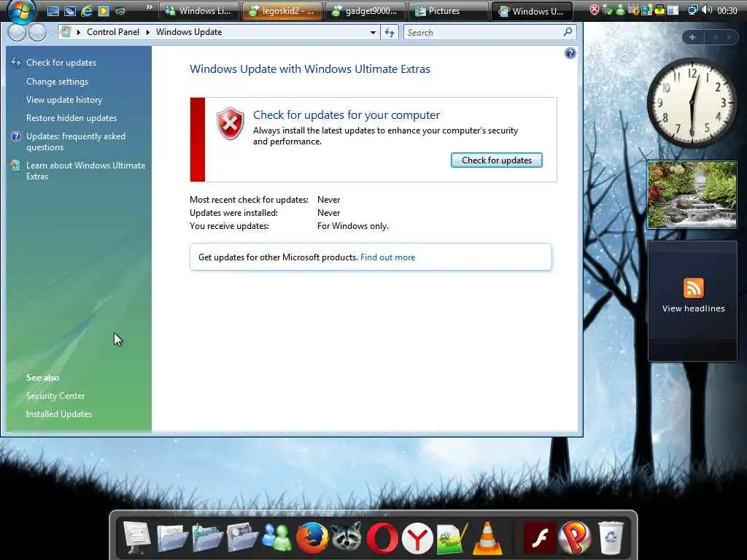The width and height of the screenshot is (747, 560).
Task: Launch Yandex browser from the dock
Action: 417,539
